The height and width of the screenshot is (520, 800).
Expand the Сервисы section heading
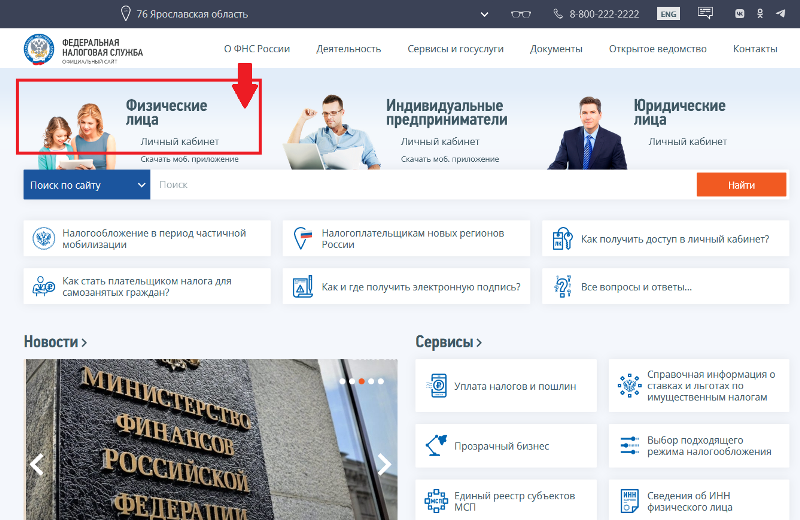pyautogui.click(x=448, y=341)
